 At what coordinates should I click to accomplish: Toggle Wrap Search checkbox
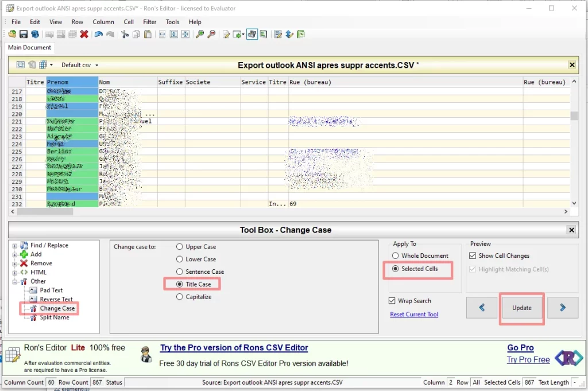point(392,301)
